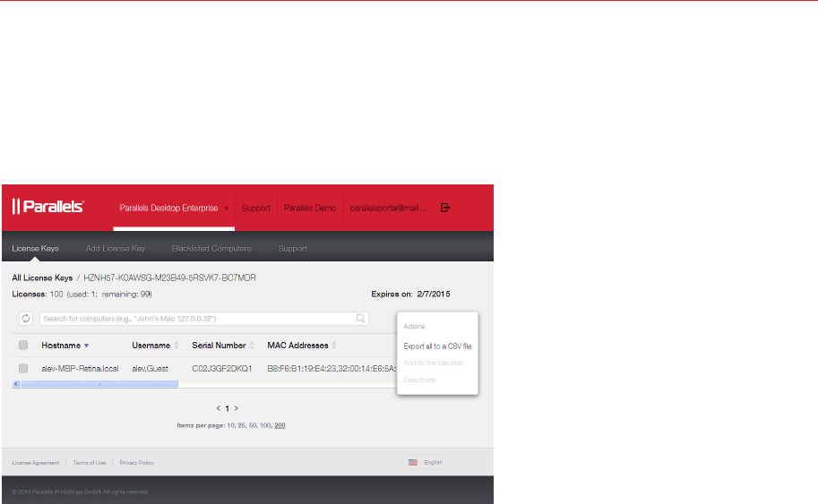Go back to All License Keys breadcrumb
This screenshot has width=818, height=504.
tap(42, 278)
